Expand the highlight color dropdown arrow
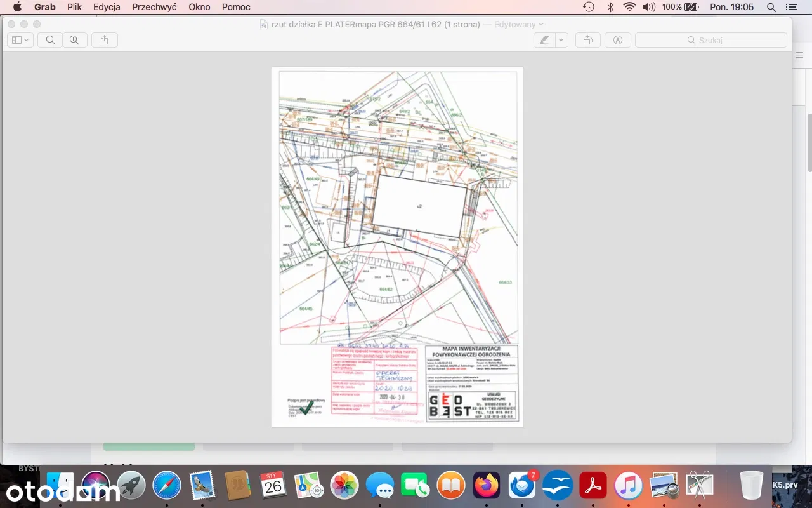Screen dimensions: 812x508 point(561,40)
